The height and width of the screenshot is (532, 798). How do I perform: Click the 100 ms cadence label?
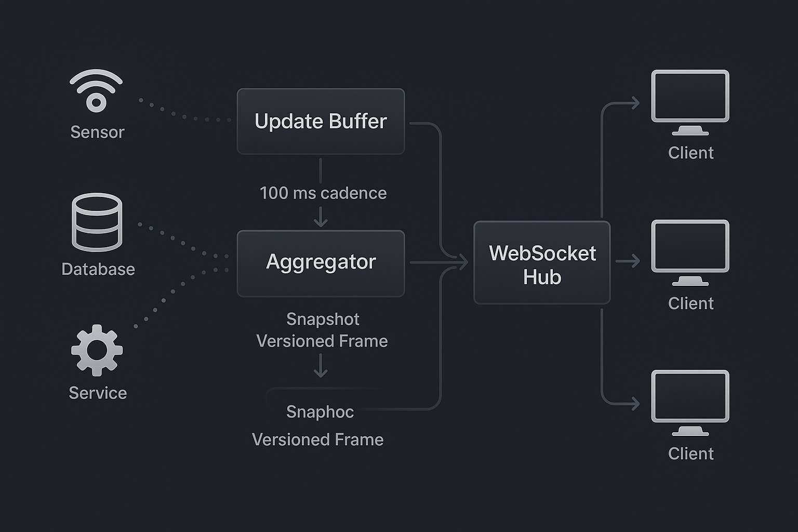click(323, 193)
